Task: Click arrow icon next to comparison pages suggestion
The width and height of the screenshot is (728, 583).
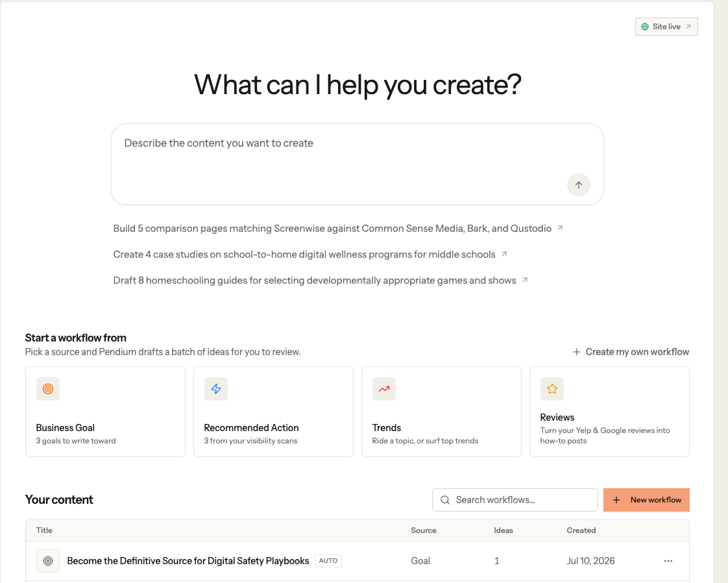Action: [x=560, y=228]
